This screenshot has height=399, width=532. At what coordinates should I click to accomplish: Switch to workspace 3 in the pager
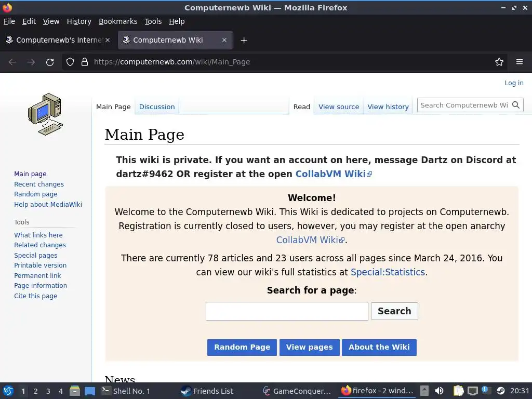(x=48, y=391)
